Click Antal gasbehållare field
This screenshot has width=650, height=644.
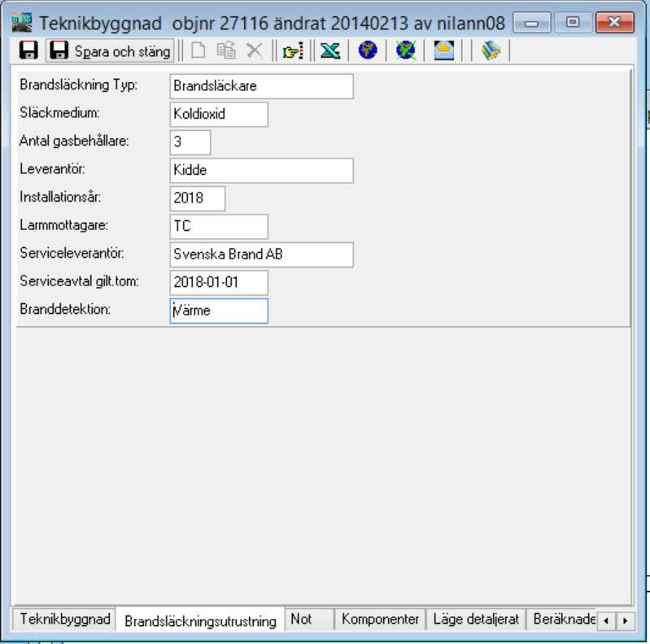(190, 142)
